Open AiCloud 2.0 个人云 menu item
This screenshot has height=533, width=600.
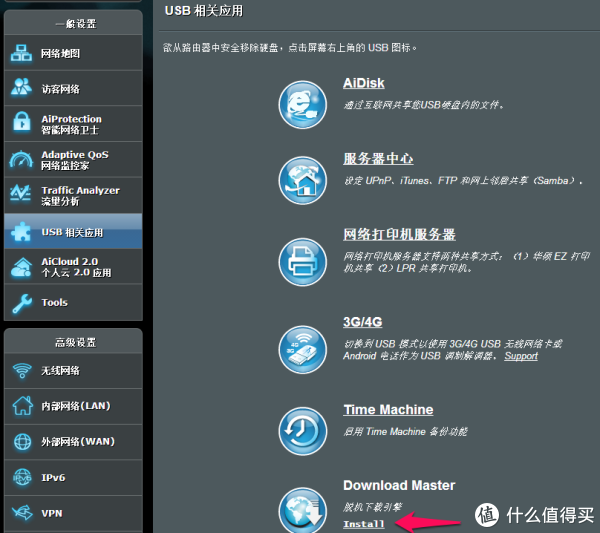(73, 267)
